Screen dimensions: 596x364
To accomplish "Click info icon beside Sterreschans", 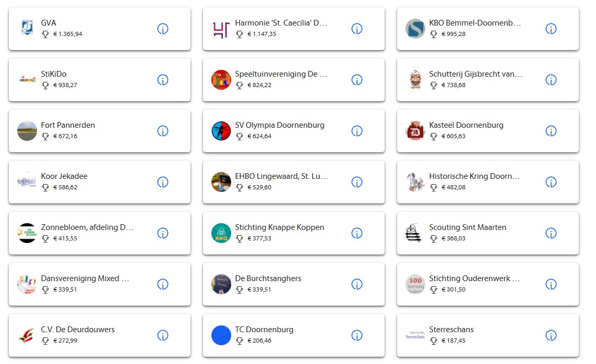I will tap(551, 335).
